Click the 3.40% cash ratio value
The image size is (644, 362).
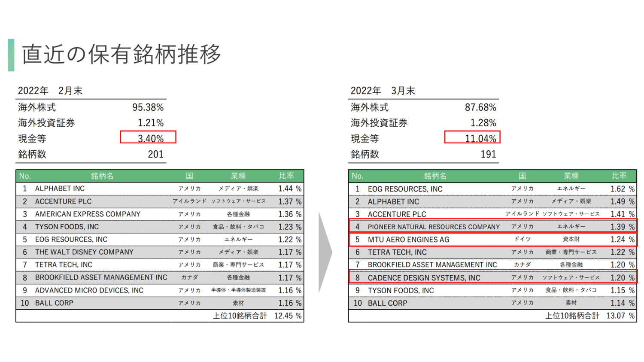[x=151, y=139]
